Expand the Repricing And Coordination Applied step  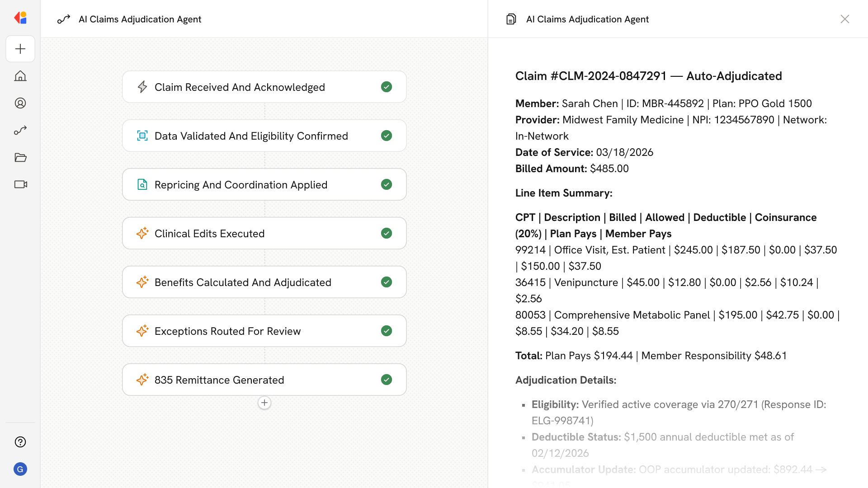[x=241, y=185]
